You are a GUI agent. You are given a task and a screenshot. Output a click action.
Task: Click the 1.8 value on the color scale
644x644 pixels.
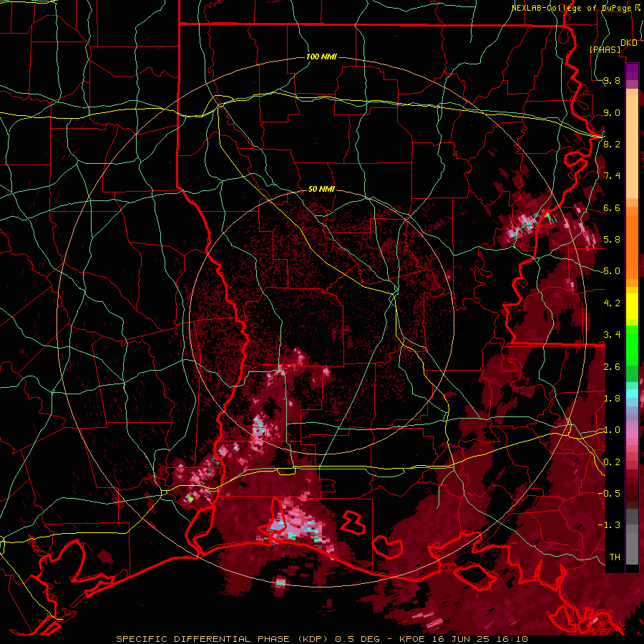pyautogui.click(x=612, y=399)
